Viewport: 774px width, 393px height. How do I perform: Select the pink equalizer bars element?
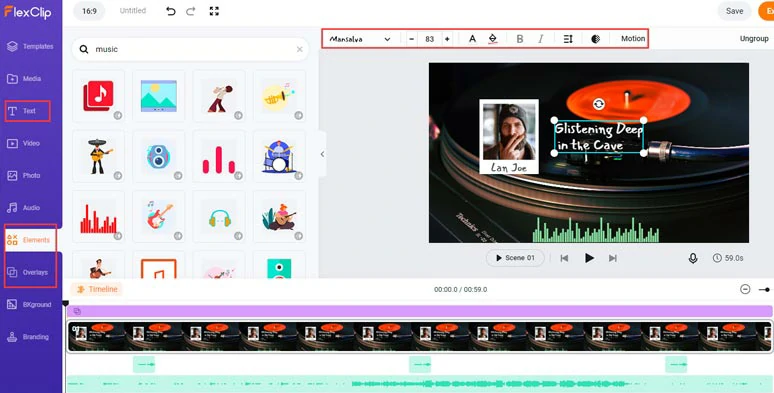click(219, 156)
